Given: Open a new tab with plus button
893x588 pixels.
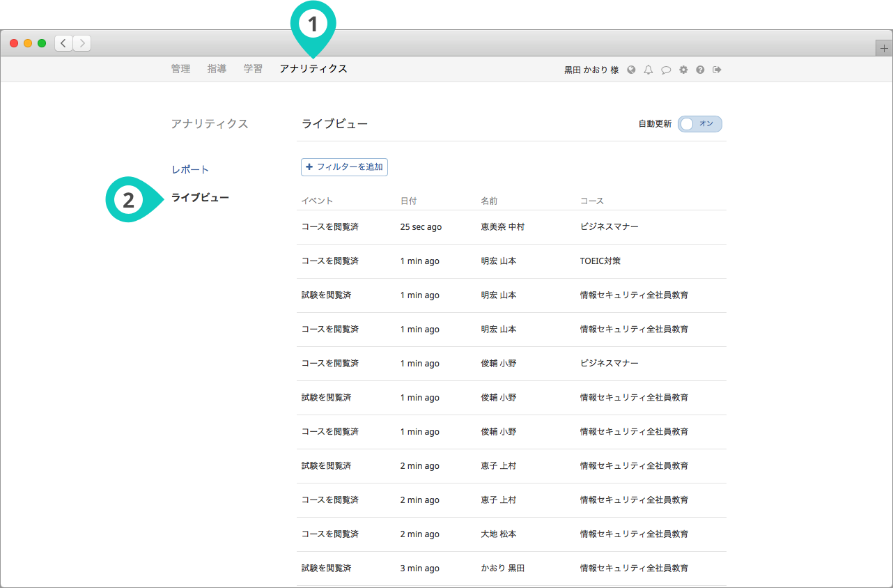Looking at the screenshot, I should coord(884,48).
